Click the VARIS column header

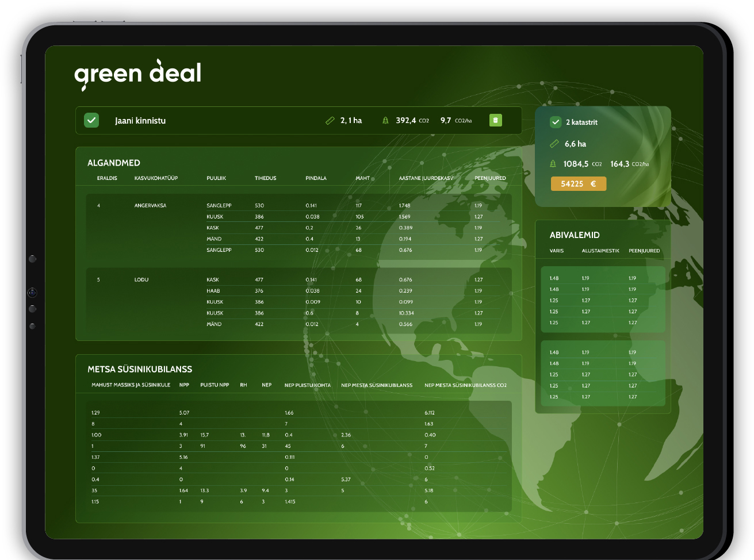(557, 251)
